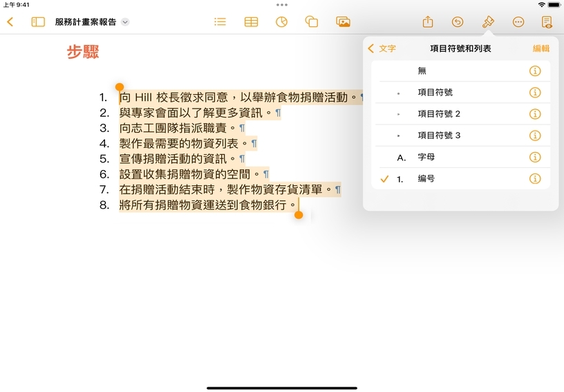
Task: Open the list insert icon in toolbar
Action: (x=220, y=22)
